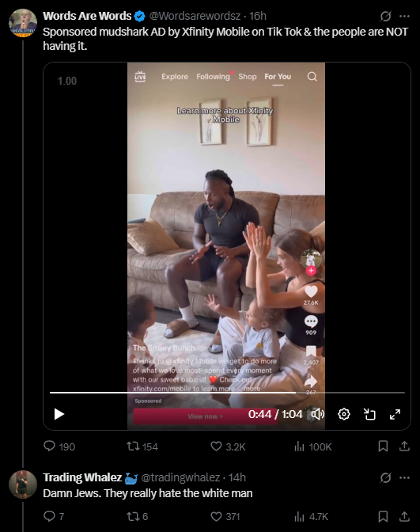Open the video picture-in-picture popout icon

(369, 414)
